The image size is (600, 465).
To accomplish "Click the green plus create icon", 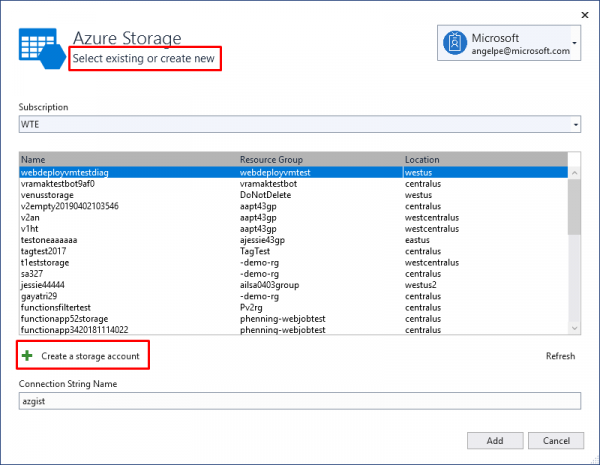I will [x=27, y=356].
